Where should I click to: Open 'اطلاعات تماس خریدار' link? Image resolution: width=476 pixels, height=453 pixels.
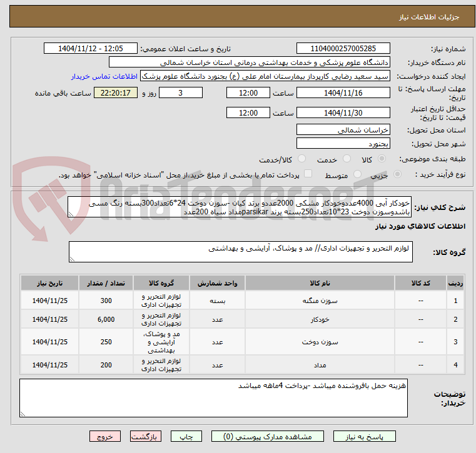click(x=104, y=76)
